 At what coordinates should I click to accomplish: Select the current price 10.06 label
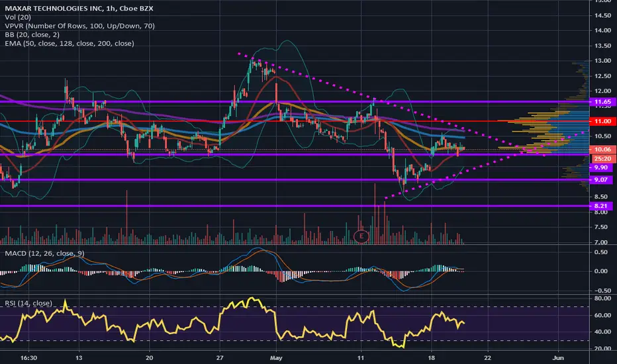point(602,150)
